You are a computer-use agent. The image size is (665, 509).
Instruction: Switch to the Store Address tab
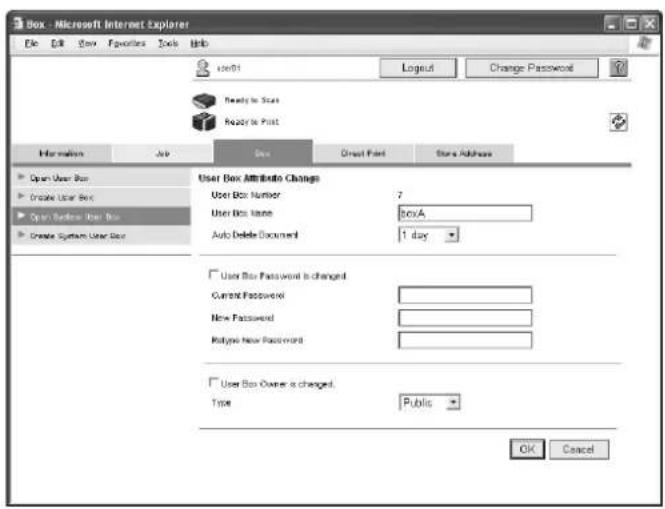point(464,154)
